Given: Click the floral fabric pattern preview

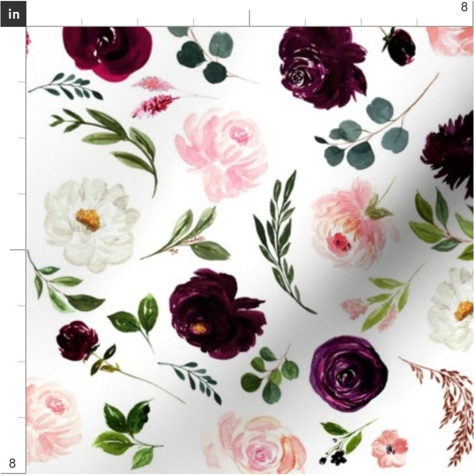Looking at the screenshot, I should pos(250,250).
